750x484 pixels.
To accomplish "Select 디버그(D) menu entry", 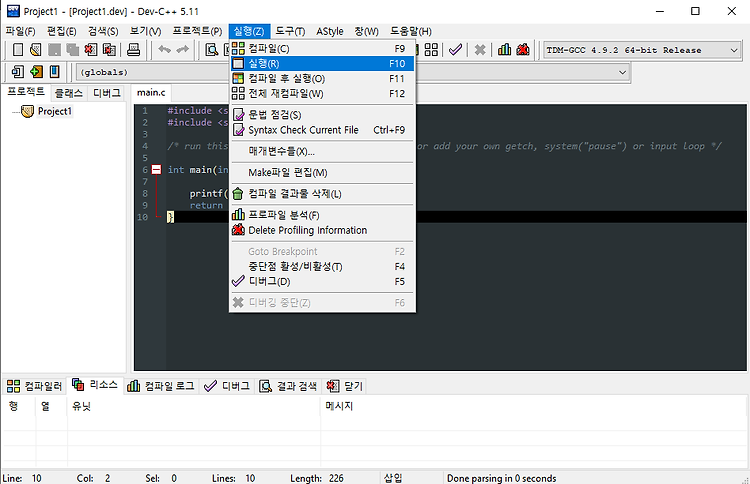I will point(322,281).
